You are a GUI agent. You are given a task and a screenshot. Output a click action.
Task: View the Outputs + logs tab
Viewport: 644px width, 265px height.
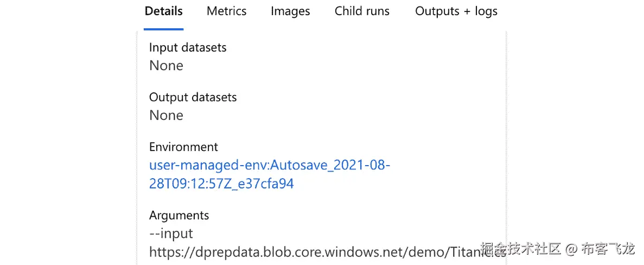(456, 11)
